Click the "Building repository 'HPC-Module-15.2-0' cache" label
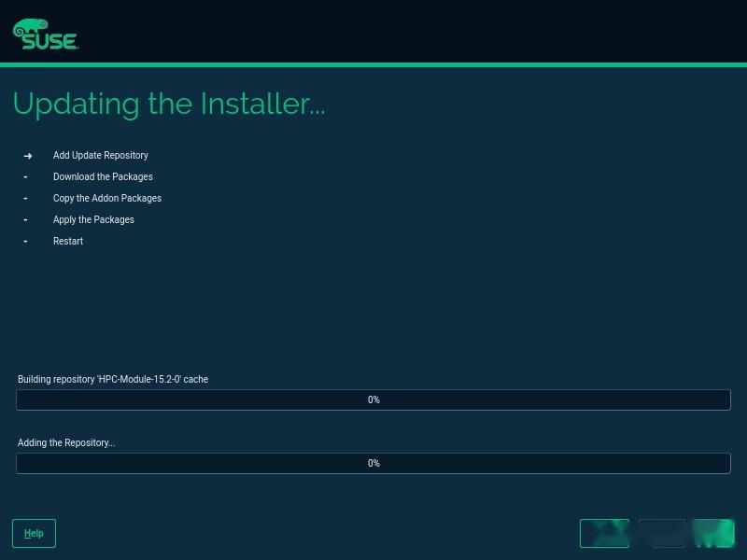This screenshot has height=560, width=747. pos(112,379)
